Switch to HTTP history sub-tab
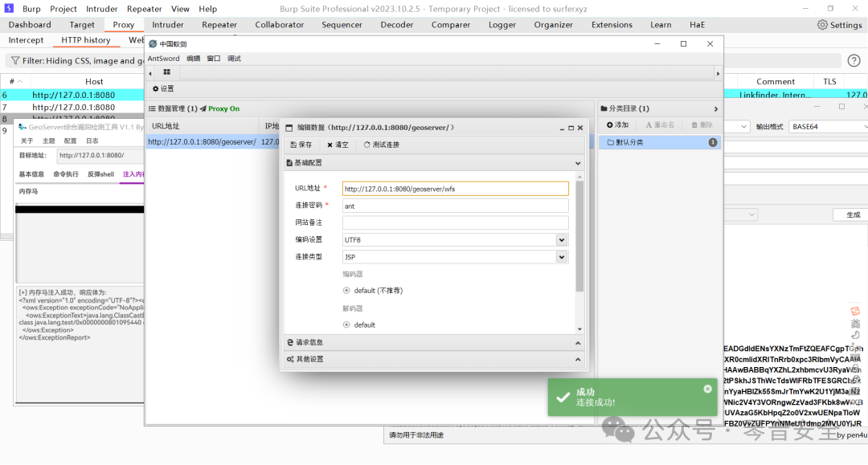 click(x=86, y=40)
